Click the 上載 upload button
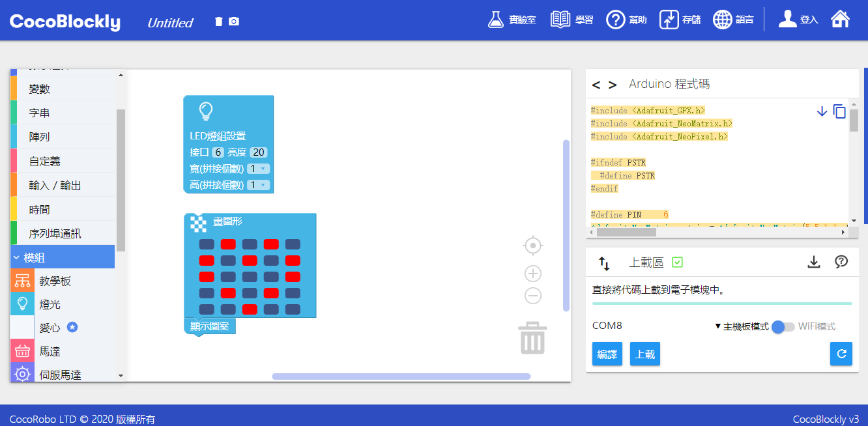This screenshot has width=868, height=426. click(645, 354)
